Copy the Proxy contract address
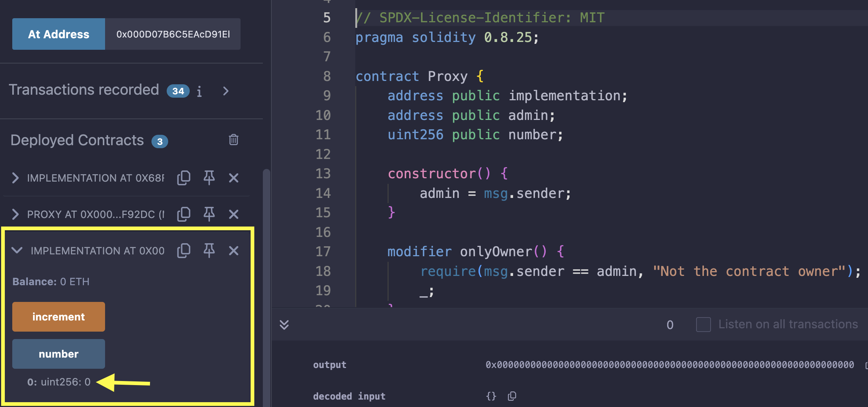The width and height of the screenshot is (868, 407). pyautogui.click(x=184, y=214)
